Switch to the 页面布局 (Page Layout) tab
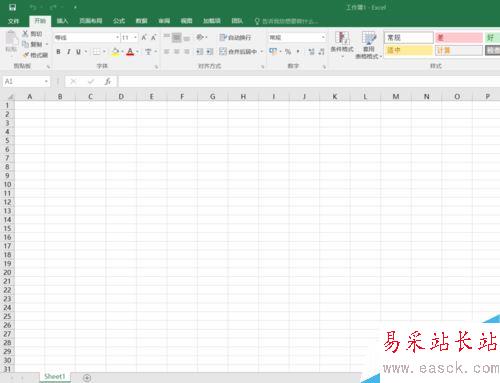500x383 pixels. click(x=91, y=21)
